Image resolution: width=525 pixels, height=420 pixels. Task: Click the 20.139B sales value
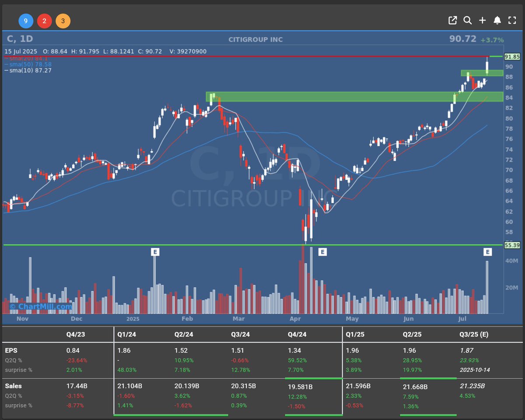click(x=186, y=386)
